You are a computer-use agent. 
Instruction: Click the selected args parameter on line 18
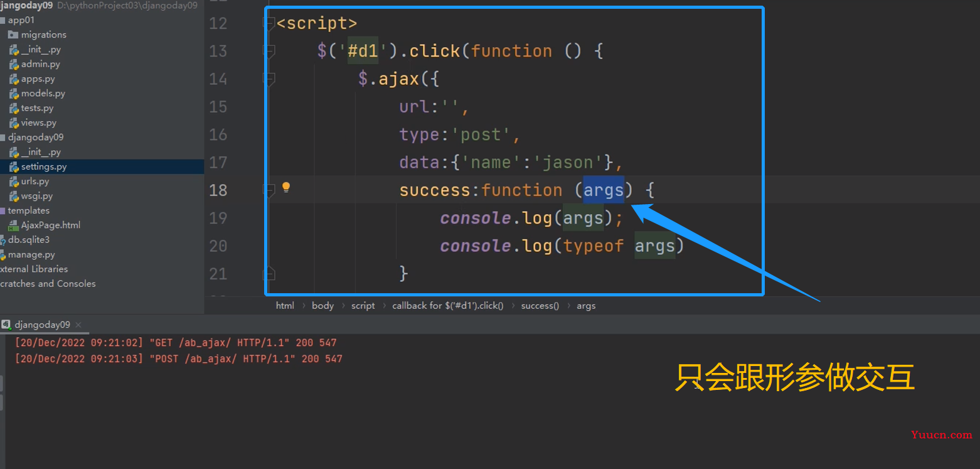[604, 190]
